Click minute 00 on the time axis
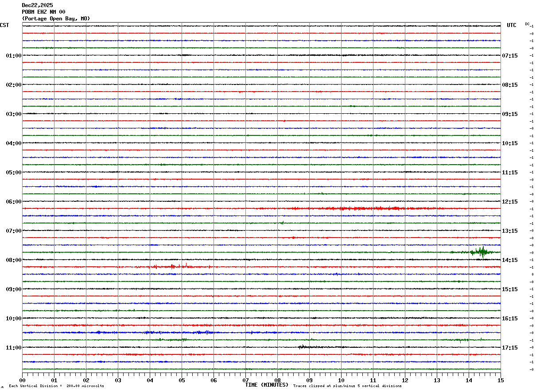The width and height of the screenshot is (536, 392). click(22, 380)
